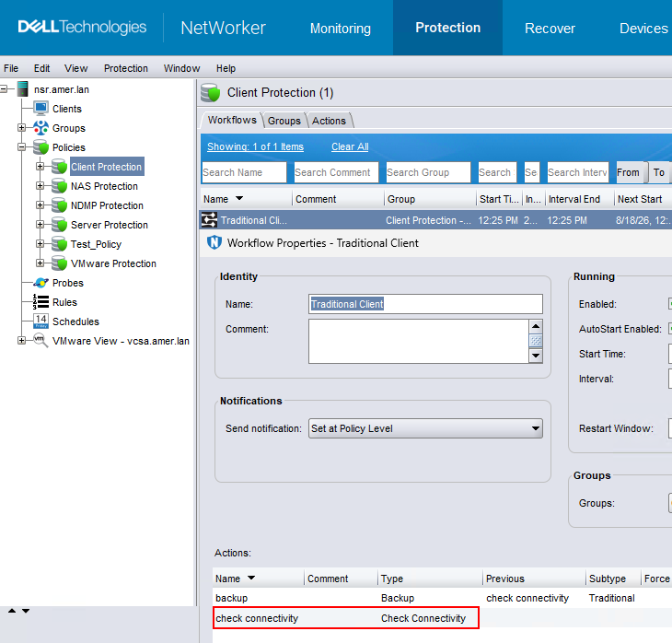
Task: Open the Edit menu
Action: click(41, 68)
